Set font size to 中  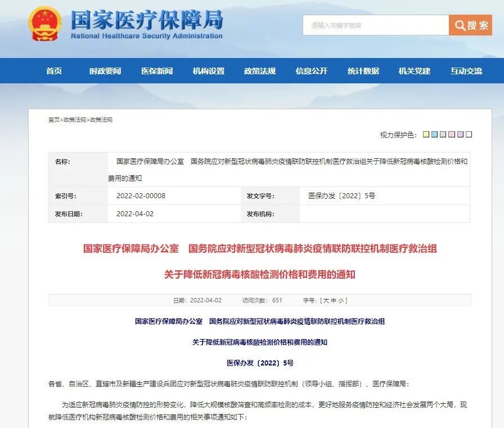(334, 301)
